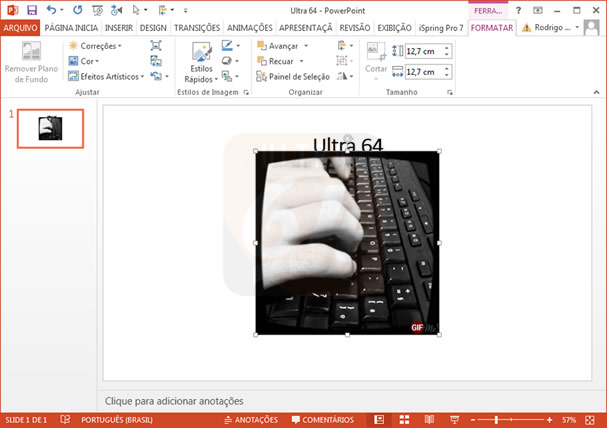Go to the TRANSIÇÕES tab
Viewport: 607px width, 428px height.
[x=197, y=28]
